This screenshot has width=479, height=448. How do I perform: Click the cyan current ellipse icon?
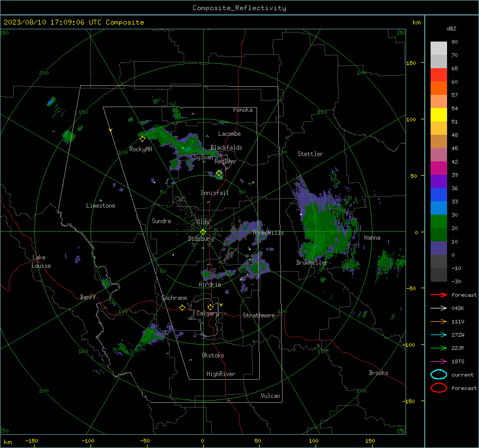tap(439, 374)
